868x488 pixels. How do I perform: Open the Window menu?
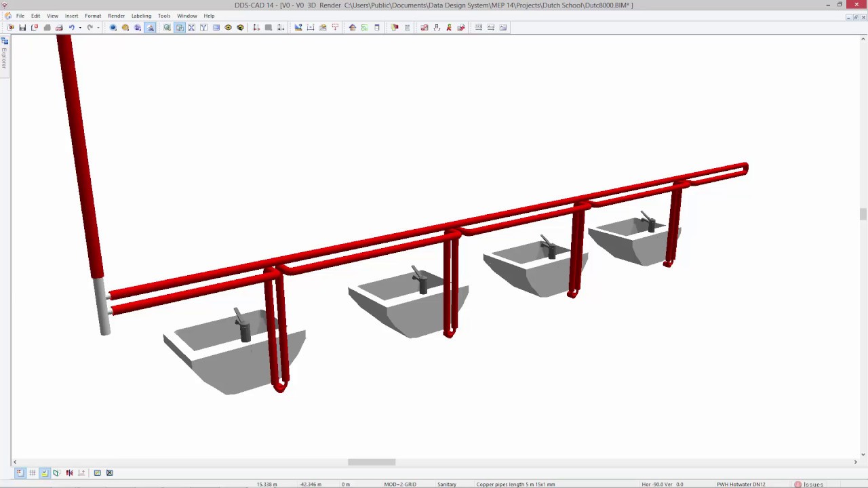(186, 16)
